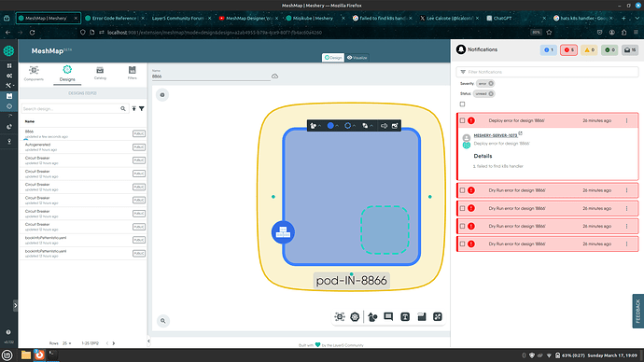Click the comment bubble icon in bottom dock

coord(388,316)
